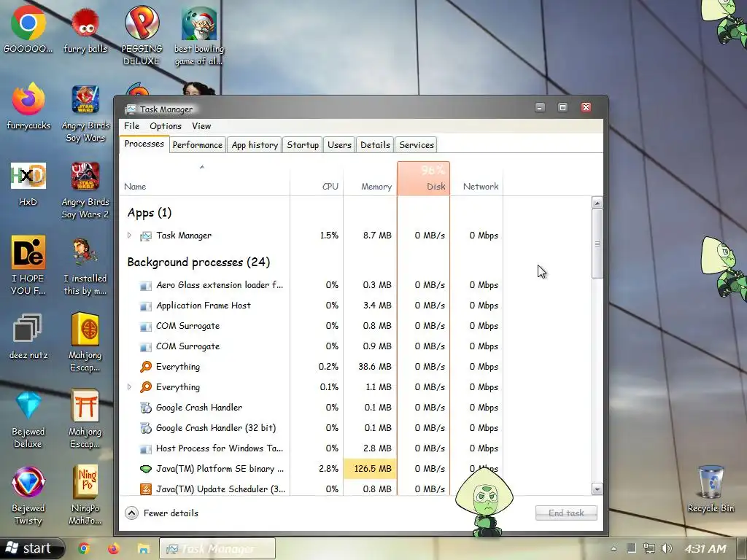Click the 4:31 AM taskbar clock
The image size is (747, 560).
coord(705,548)
